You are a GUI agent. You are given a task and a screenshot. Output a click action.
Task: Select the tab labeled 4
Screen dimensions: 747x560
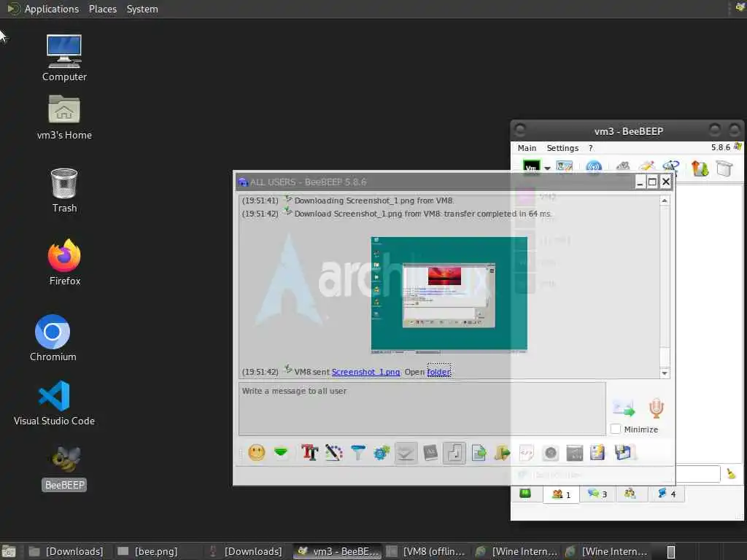coord(667,494)
